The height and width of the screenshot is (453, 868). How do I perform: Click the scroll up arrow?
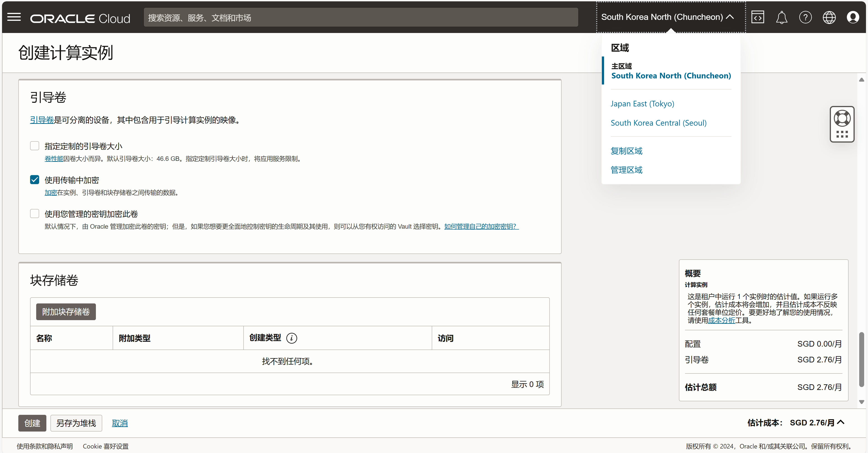pyautogui.click(x=861, y=80)
